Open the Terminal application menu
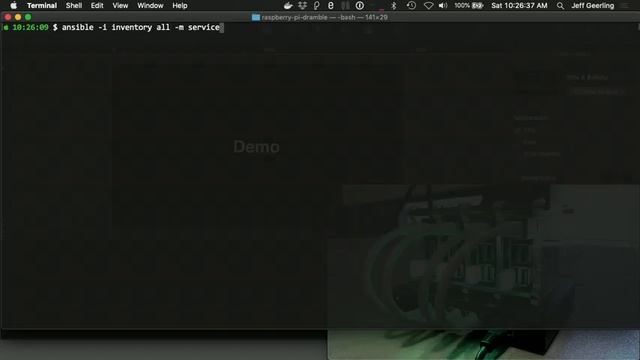The width and height of the screenshot is (640, 360). 42,6
